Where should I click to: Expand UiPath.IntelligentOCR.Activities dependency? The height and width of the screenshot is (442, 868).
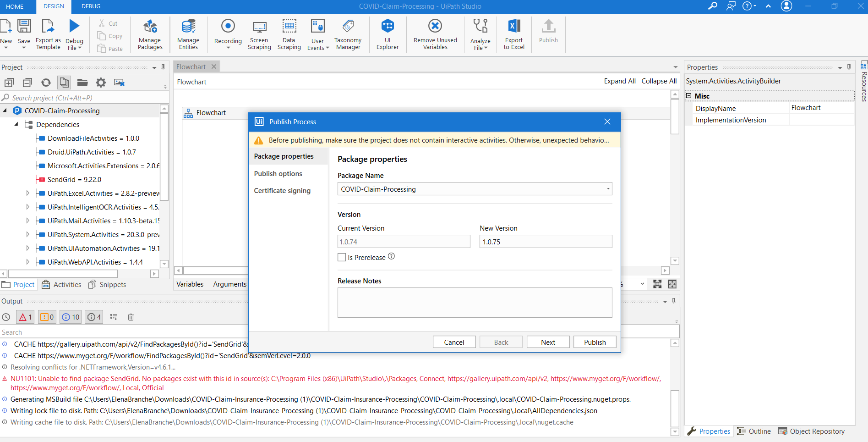(27, 207)
